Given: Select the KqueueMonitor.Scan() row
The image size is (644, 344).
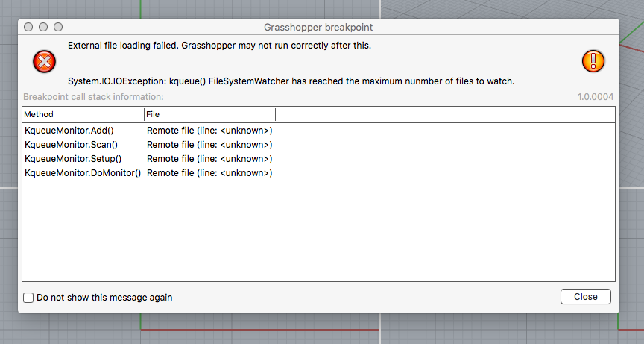Looking at the screenshot, I should pyautogui.click(x=318, y=145).
